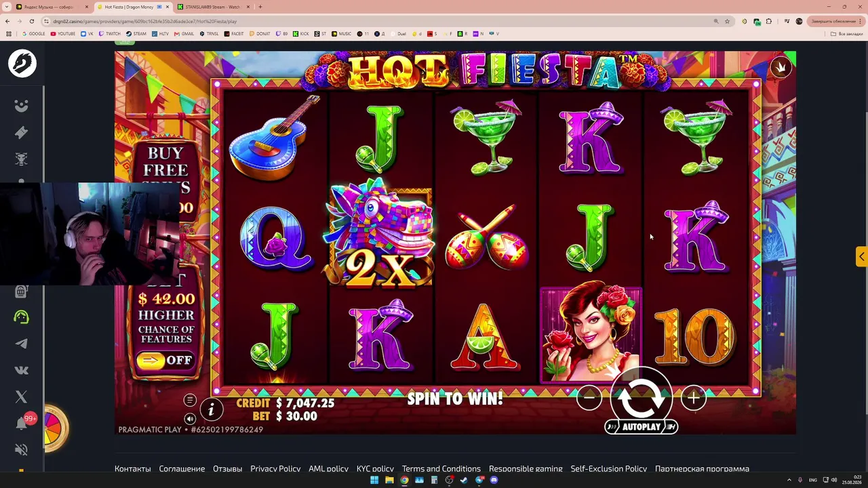This screenshot has width=868, height=488.
Task: Open the TWITCH bookmark
Action: tap(110, 33)
